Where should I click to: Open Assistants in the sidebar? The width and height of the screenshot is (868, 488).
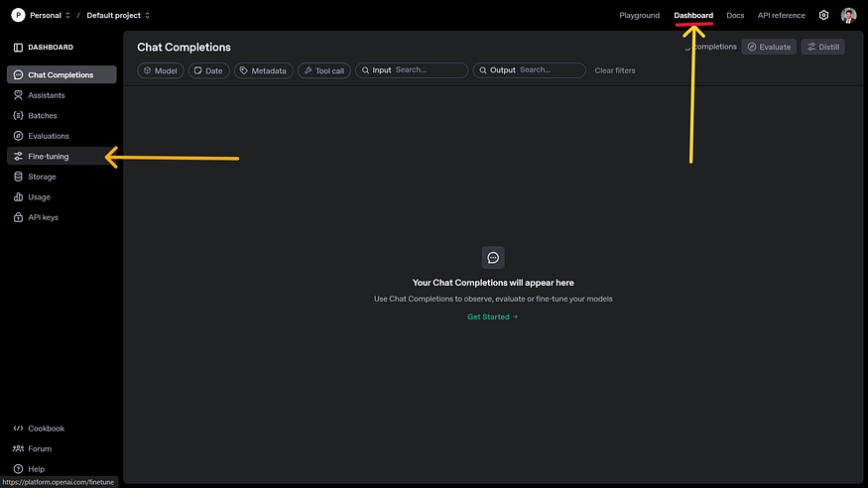(62, 95)
